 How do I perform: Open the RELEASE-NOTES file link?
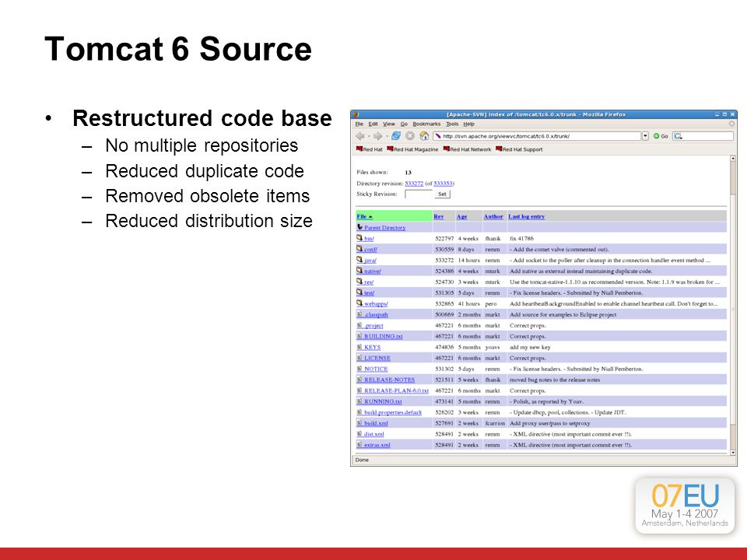(x=389, y=380)
